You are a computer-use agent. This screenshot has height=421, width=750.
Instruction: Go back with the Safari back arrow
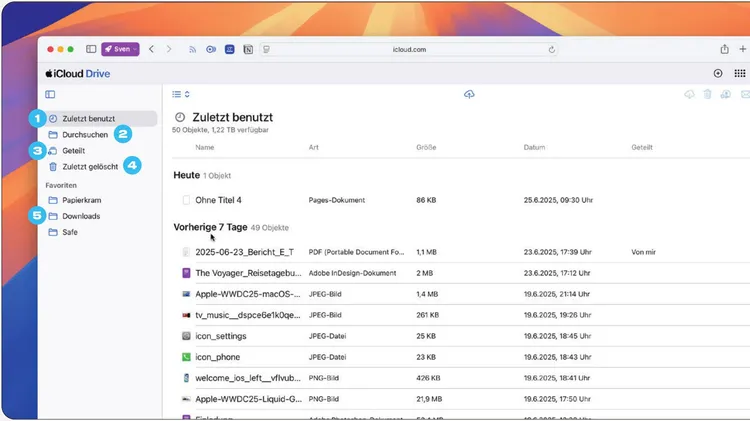(152, 49)
